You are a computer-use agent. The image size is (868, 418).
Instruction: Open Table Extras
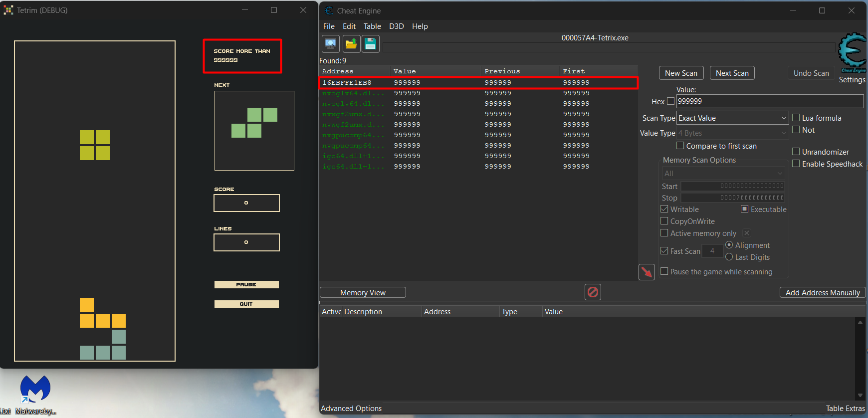pos(845,408)
